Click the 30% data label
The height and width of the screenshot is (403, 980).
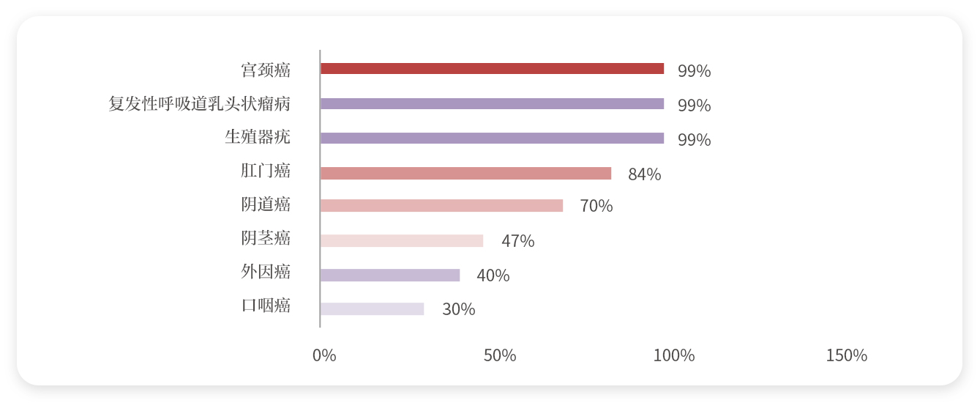pyautogui.click(x=458, y=309)
